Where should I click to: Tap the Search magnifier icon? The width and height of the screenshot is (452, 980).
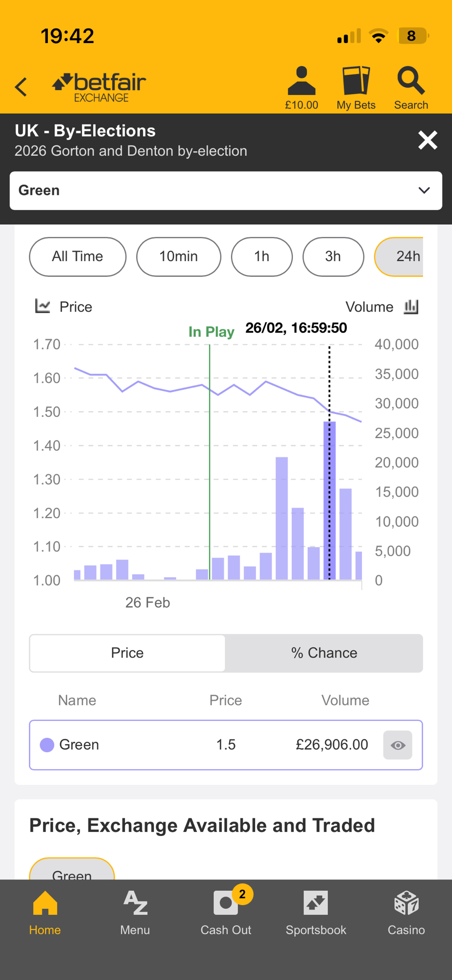pyautogui.click(x=410, y=81)
